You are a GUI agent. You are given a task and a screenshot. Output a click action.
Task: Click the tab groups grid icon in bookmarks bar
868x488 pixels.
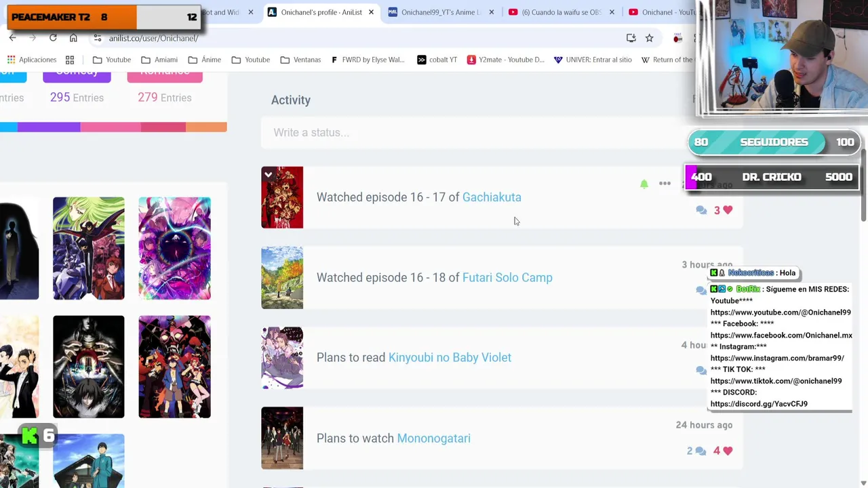coord(70,60)
